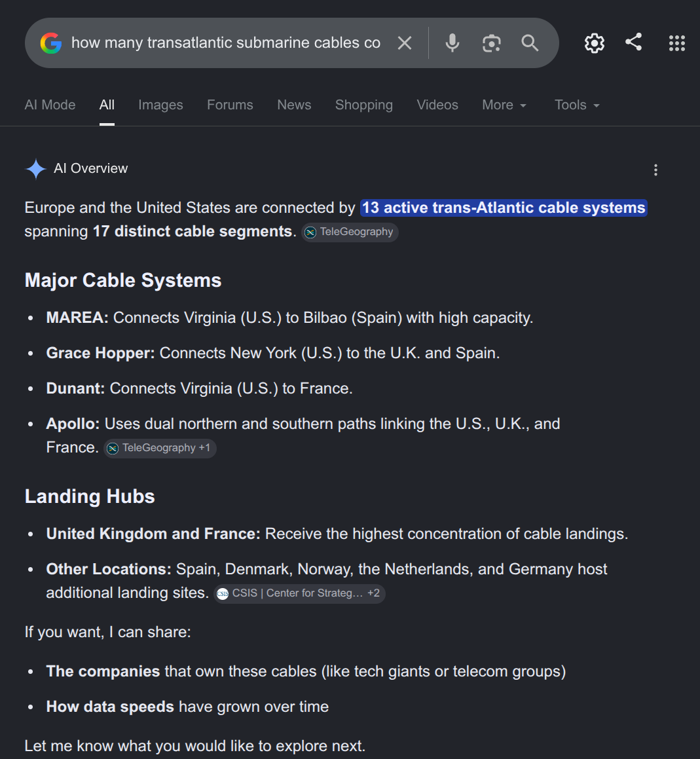
Task: Click 'United Kingdom and France:' bullet
Action: (337, 534)
